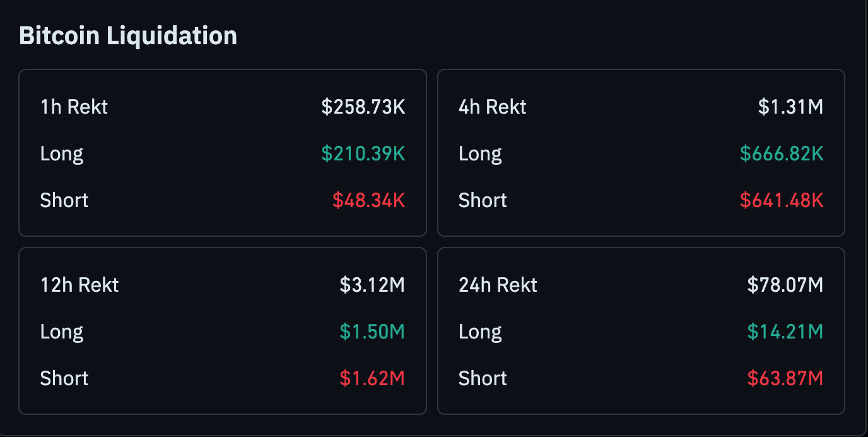
Task: Click the 4h Rekt total $1.31M
Action: (790, 107)
